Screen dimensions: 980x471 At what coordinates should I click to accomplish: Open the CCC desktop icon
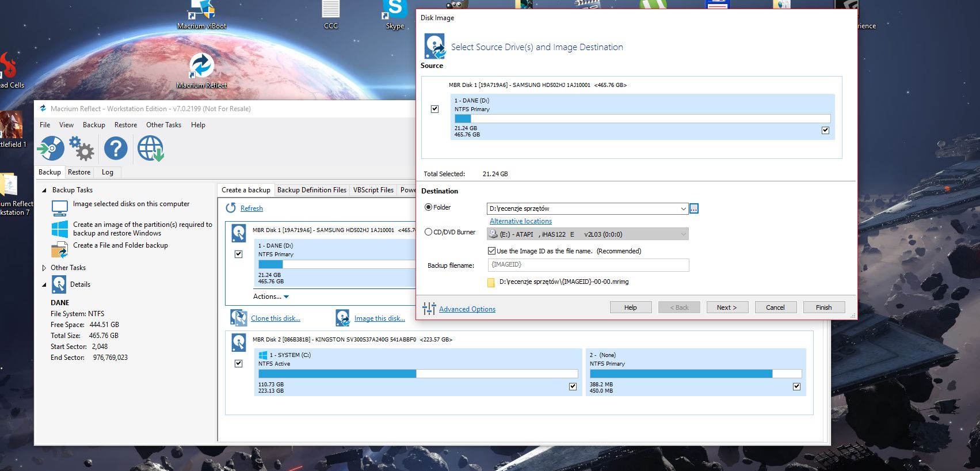pyautogui.click(x=331, y=15)
